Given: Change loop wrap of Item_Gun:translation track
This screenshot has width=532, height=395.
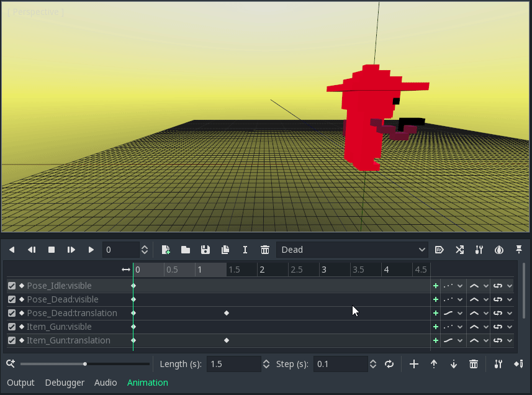Looking at the screenshot, I should 502,340.
